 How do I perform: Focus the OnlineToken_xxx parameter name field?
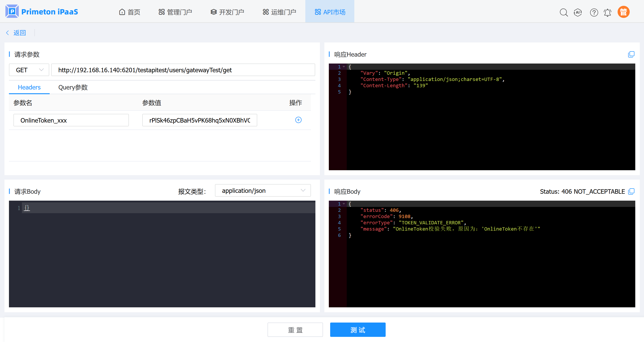(71, 120)
